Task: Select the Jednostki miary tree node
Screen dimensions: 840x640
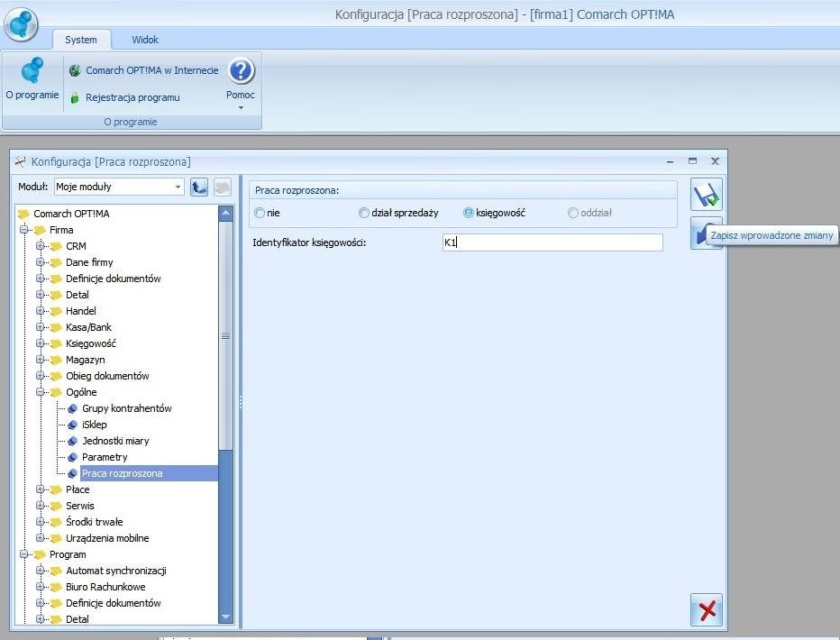Action: coord(115,441)
